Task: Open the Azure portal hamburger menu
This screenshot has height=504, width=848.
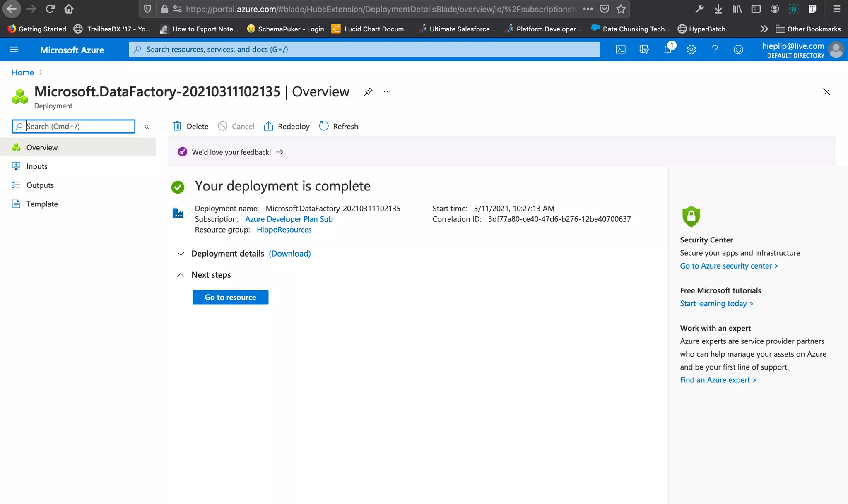Action: [x=14, y=50]
